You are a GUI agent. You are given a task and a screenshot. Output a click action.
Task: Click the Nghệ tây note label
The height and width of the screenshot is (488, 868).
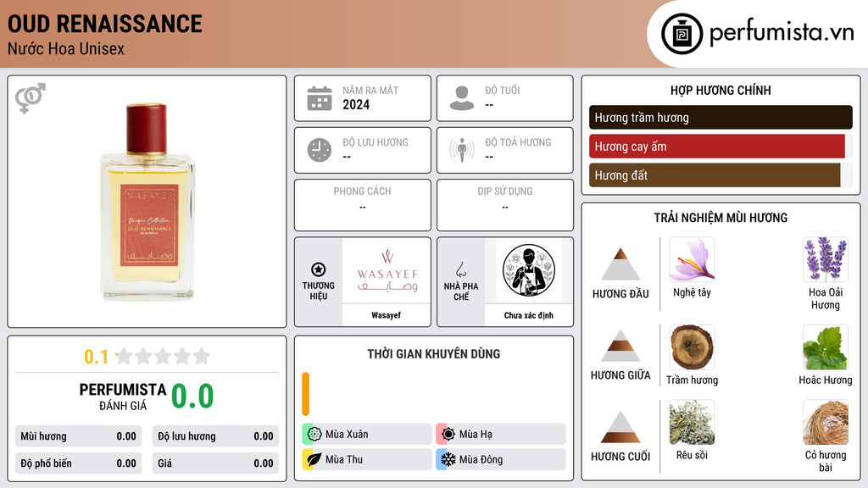tap(692, 292)
